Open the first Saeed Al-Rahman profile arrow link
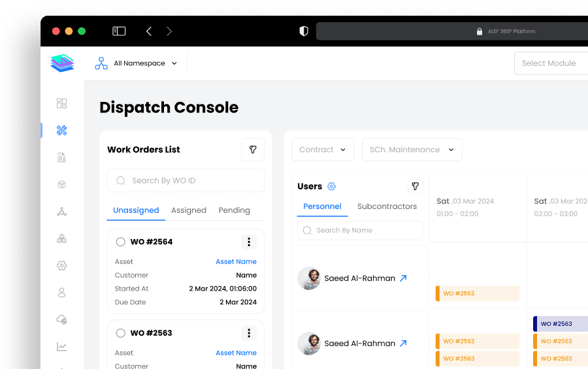The height and width of the screenshot is (369, 588). (403, 278)
